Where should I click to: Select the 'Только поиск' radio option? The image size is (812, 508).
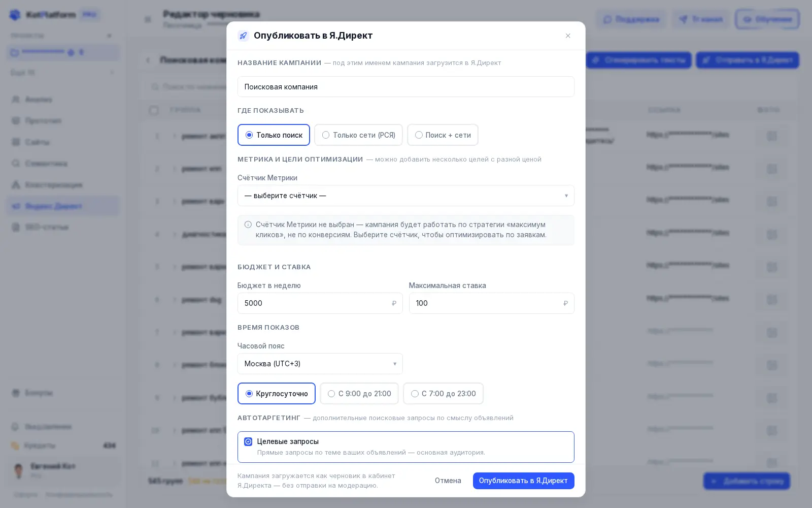click(274, 135)
